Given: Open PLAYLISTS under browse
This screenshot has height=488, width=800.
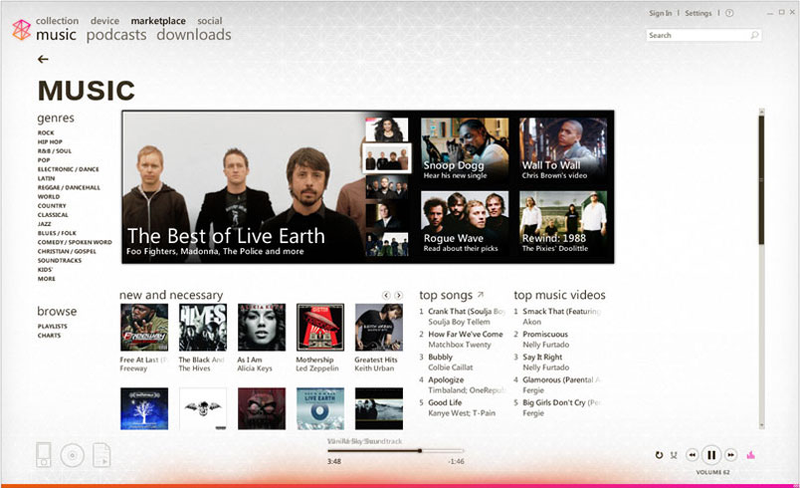Looking at the screenshot, I should [x=53, y=326].
